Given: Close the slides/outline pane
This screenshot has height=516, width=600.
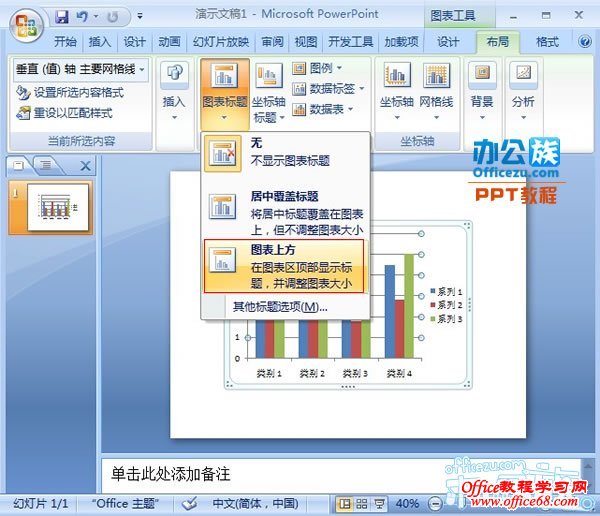Looking at the screenshot, I should click(x=85, y=166).
